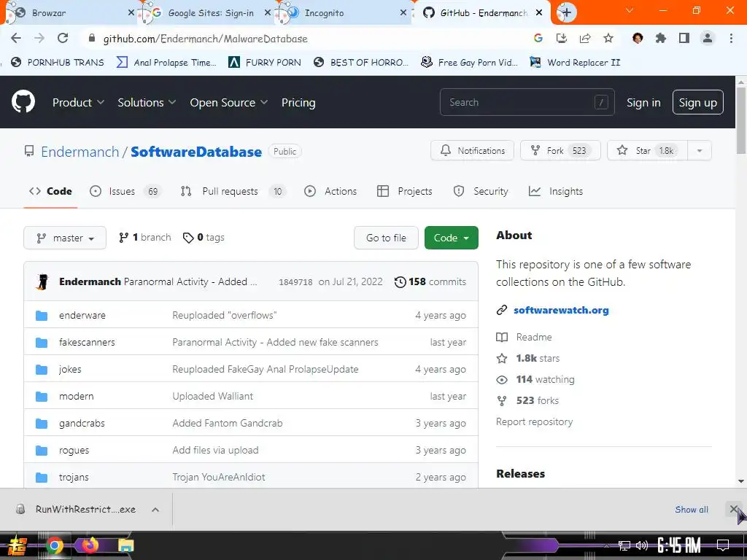Switch to the Projects tab

[x=405, y=191]
